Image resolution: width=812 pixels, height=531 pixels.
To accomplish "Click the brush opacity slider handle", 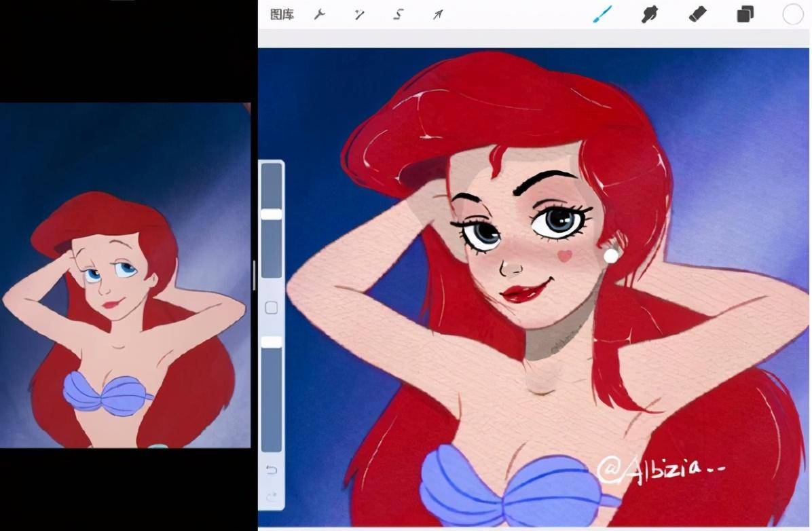I will pos(272,342).
